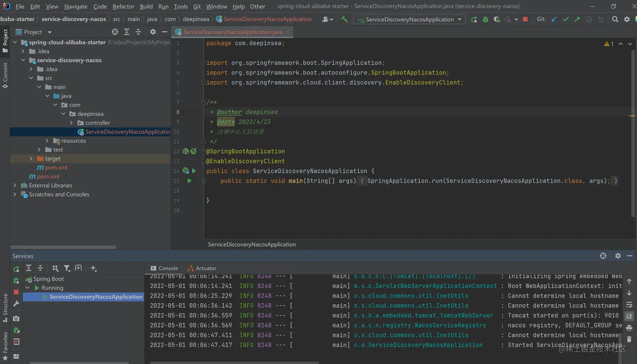The width and height of the screenshot is (637, 364).
Task: Rollback changes with the undo arrow
Action: click(x=601, y=19)
